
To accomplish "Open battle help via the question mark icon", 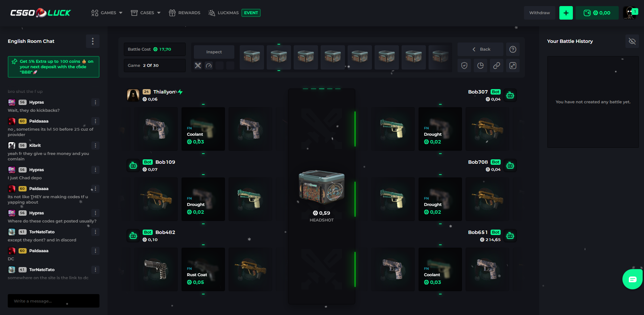I will (513, 49).
